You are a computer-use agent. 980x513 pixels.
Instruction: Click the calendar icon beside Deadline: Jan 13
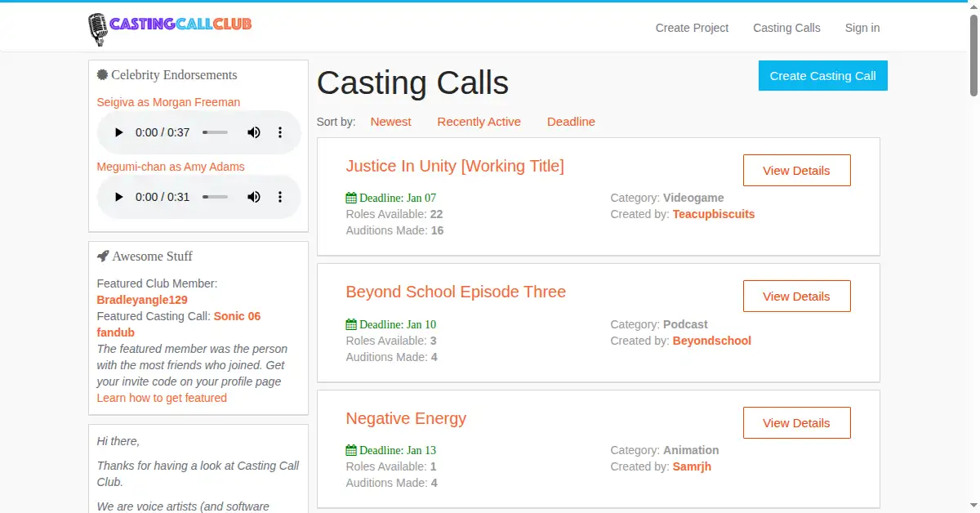pos(351,450)
